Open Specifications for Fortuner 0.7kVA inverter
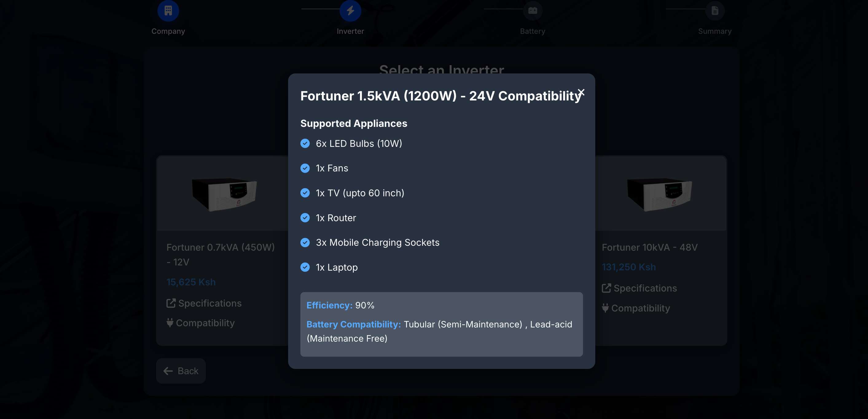The height and width of the screenshot is (419, 868). click(x=204, y=303)
